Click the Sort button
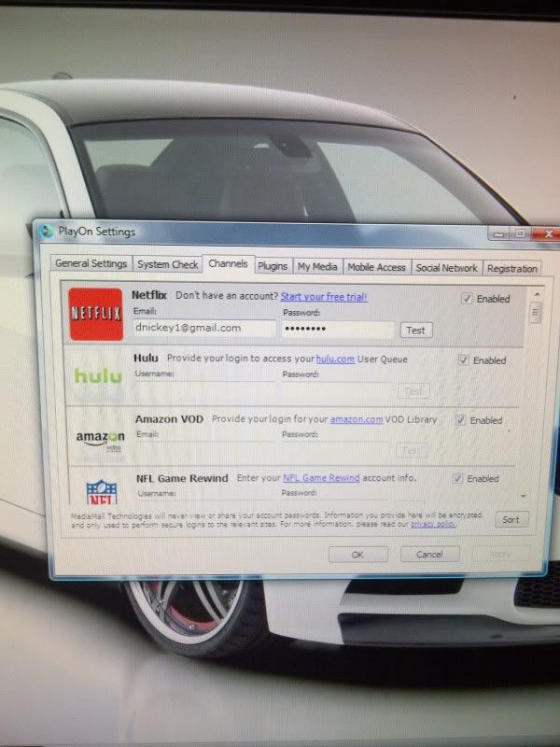 (511, 519)
